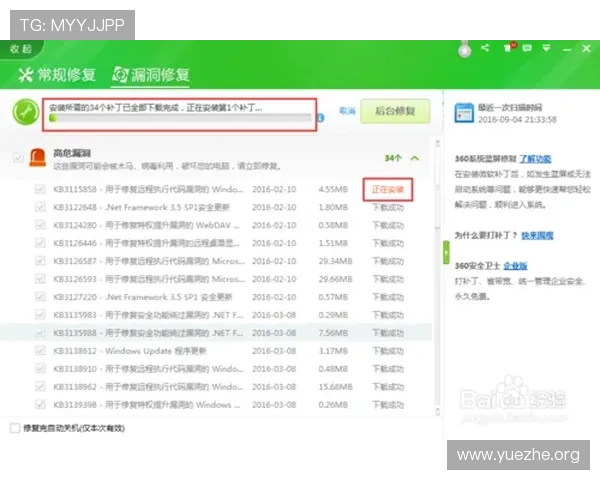Click the last scan time calendar icon
The width and height of the screenshot is (600, 480).
coord(464,113)
